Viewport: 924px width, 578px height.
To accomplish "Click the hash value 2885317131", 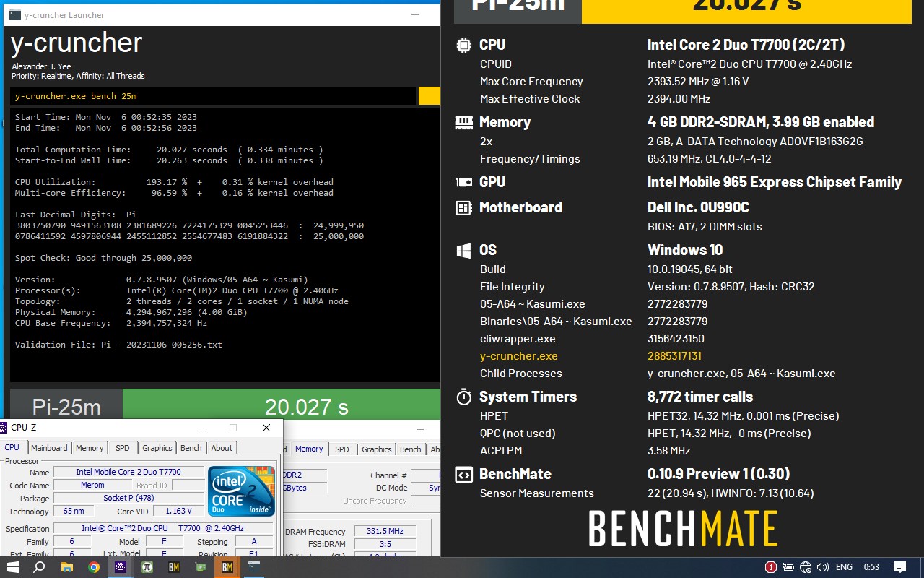I will coord(674,356).
